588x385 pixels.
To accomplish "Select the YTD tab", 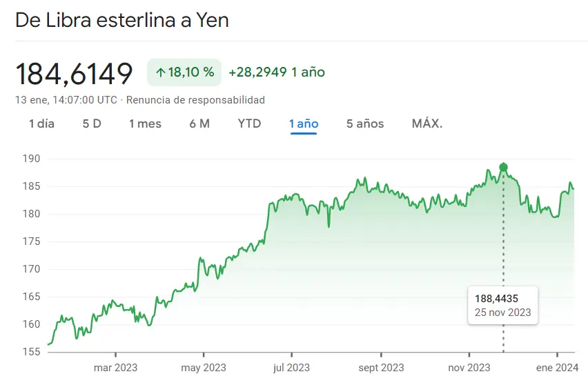I will pyautogui.click(x=249, y=124).
